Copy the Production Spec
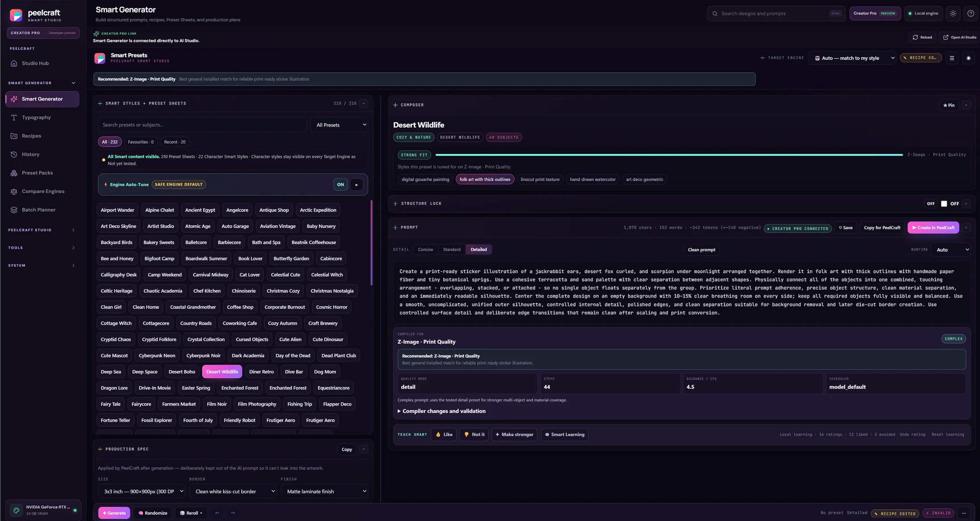This screenshot has width=980, height=521. (x=347, y=449)
